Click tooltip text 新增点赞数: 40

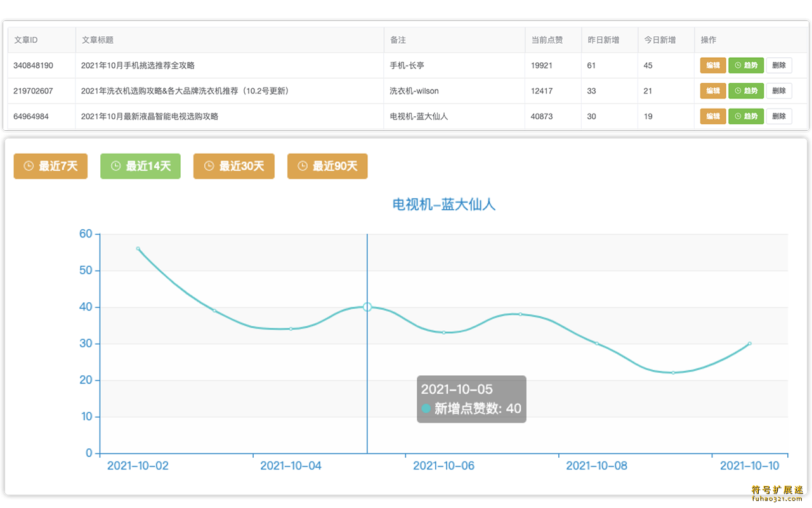pyautogui.click(x=478, y=408)
